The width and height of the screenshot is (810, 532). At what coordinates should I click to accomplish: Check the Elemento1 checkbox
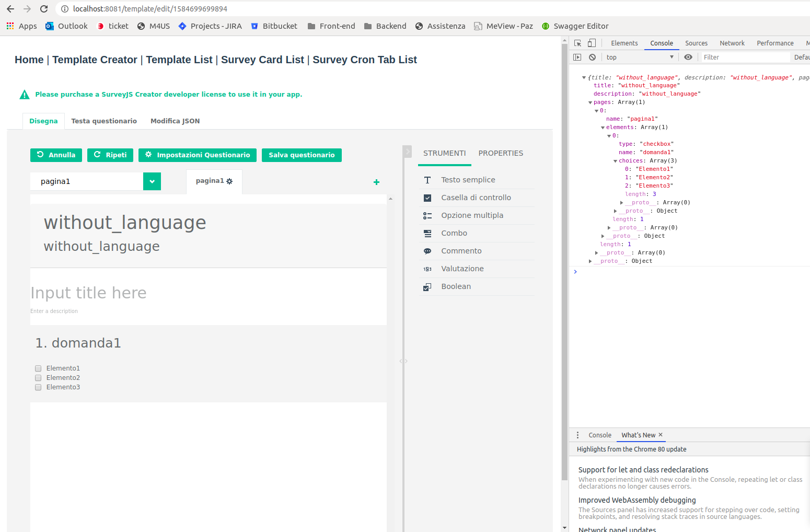click(x=38, y=368)
